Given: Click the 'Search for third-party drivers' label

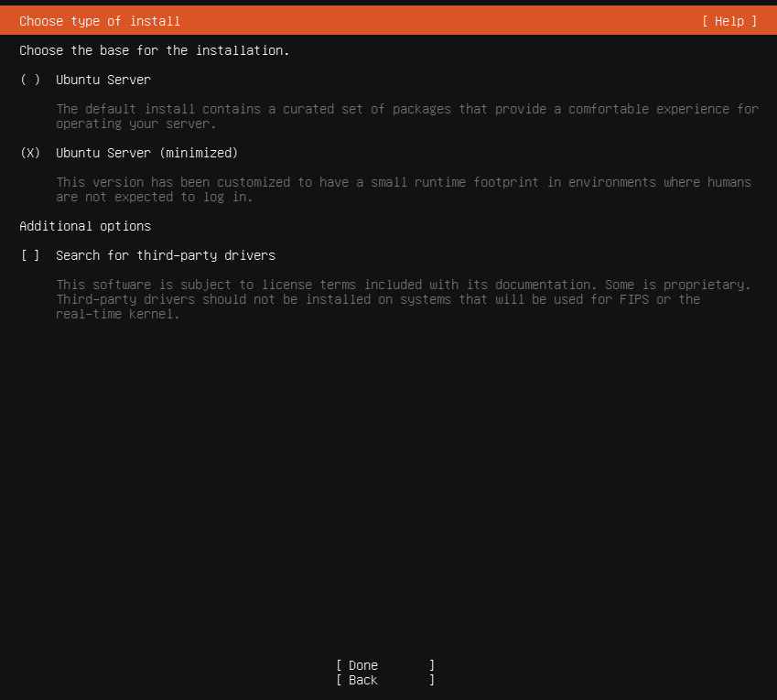Looking at the screenshot, I should click(x=166, y=255).
